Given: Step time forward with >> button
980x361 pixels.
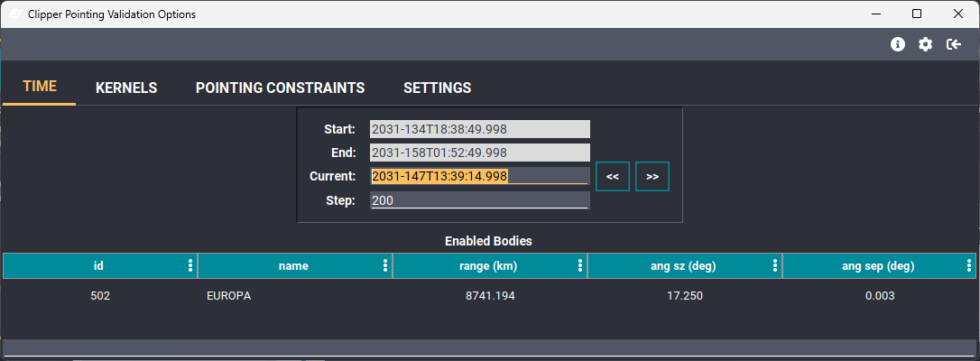Looking at the screenshot, I should (652, 177).
